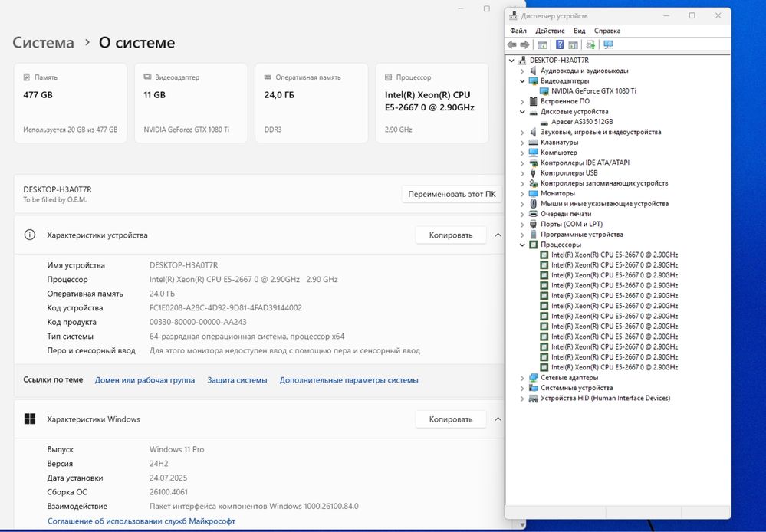Viewport: 766px width, 532px height.
Task: Open the Домен или рабочая группа link
Action: point(145,380)
